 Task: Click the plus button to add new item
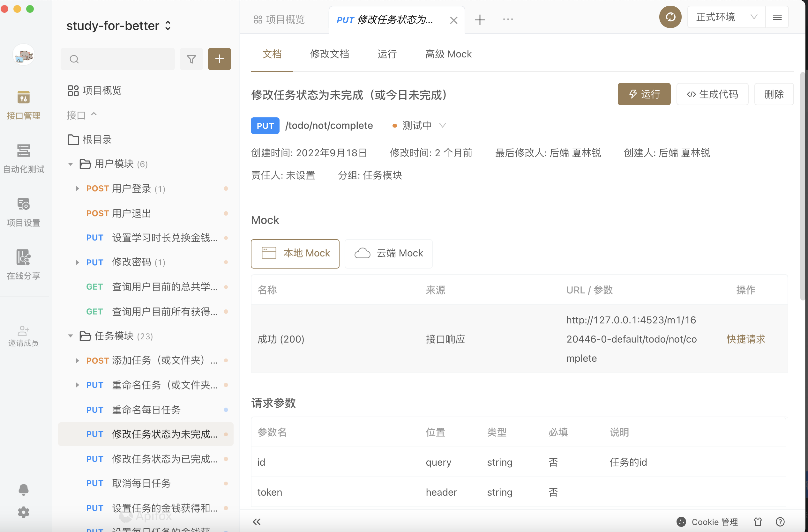tap(219, 59)
